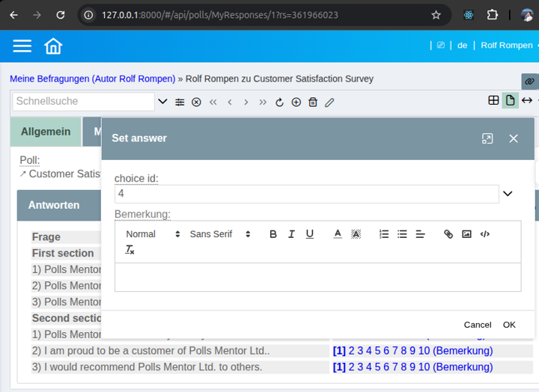Open the browser profile avatar
539x392 pixels.
click(x=526, y=15)
